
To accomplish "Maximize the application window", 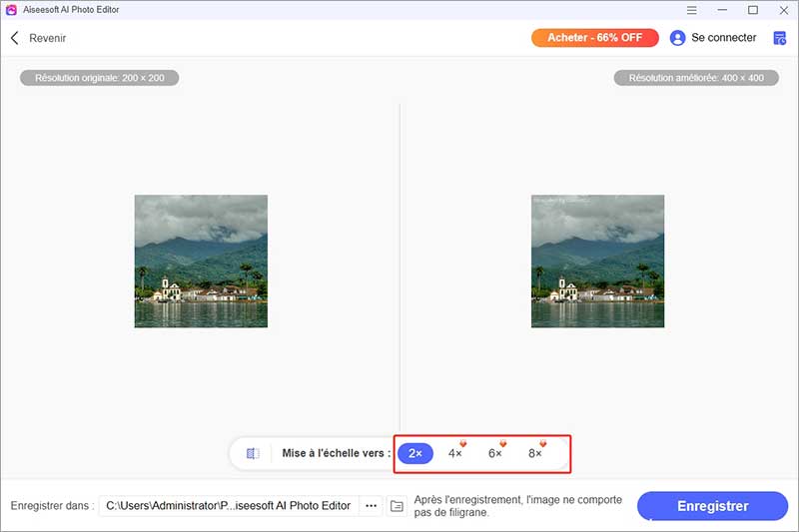I will pyautogui.click(x=753, y=10).
